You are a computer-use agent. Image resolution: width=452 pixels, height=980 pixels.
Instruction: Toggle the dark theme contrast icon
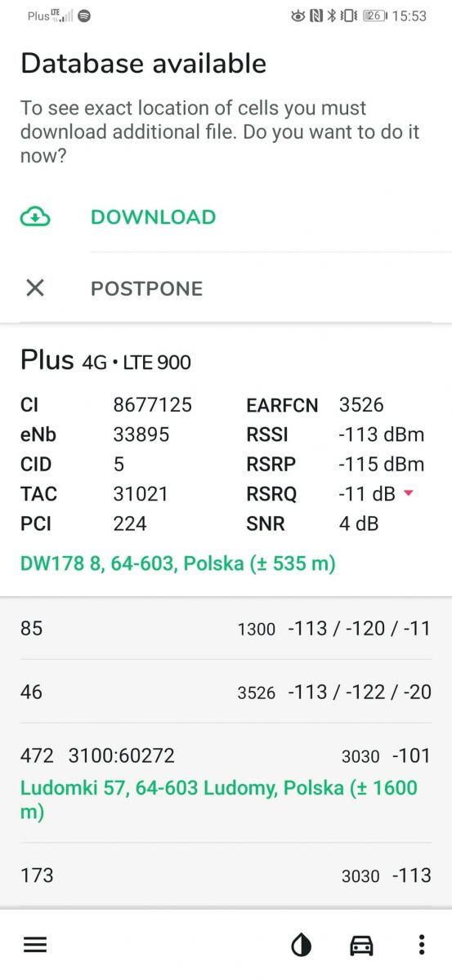302,946
